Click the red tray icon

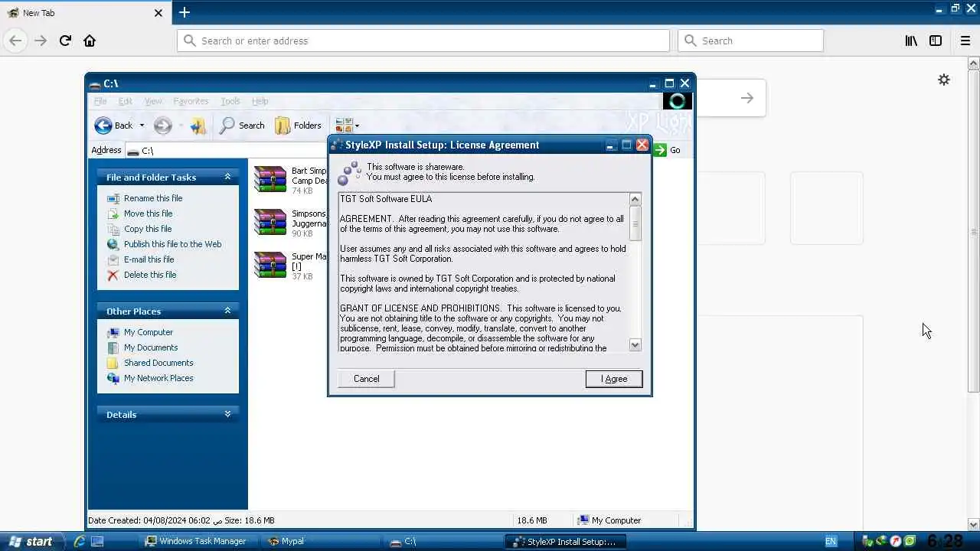(896, 541)
